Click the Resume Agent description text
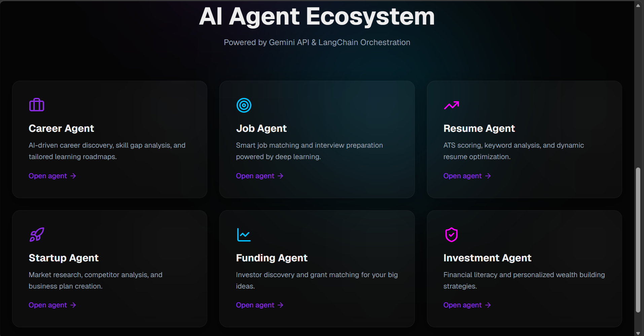The image size is (644, 336). tap(514, 151)
